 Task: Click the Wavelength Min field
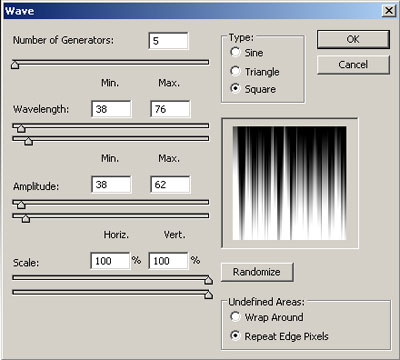(x=111, y=109)
